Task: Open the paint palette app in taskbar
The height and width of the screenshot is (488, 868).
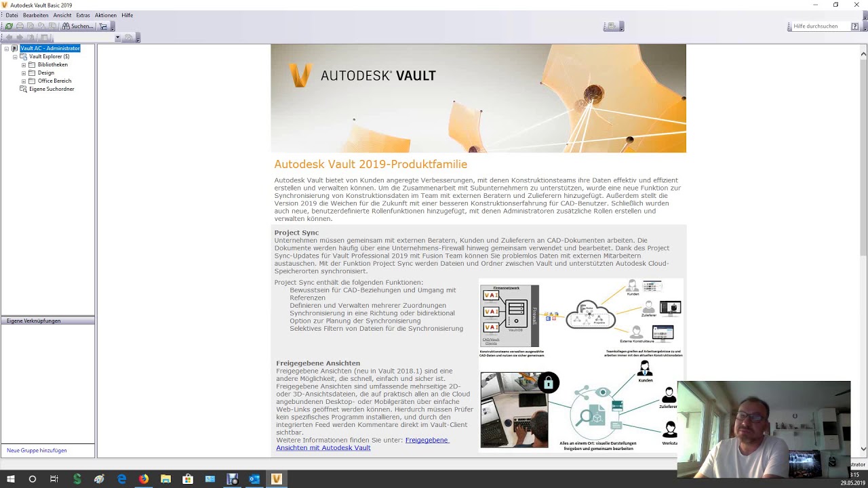Action: [x=99, y=479]
